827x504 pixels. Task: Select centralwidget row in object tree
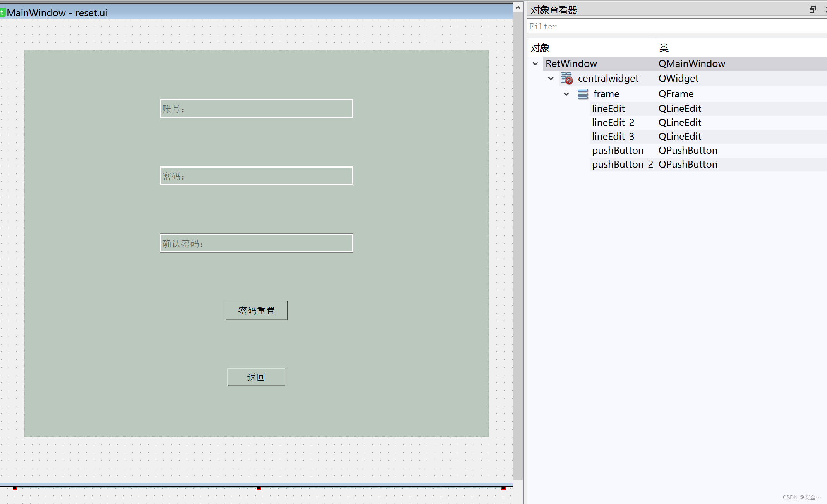pos(608,79)
